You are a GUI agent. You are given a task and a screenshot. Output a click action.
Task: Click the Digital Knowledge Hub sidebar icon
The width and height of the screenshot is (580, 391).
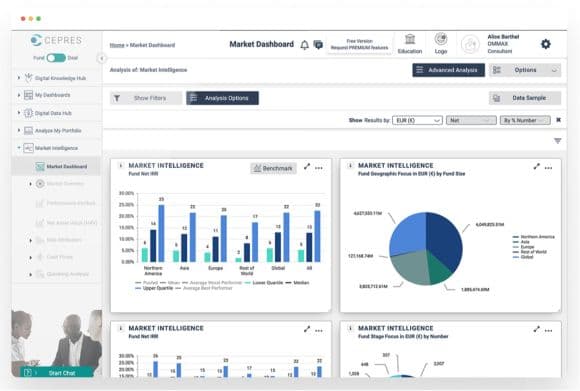28,78
